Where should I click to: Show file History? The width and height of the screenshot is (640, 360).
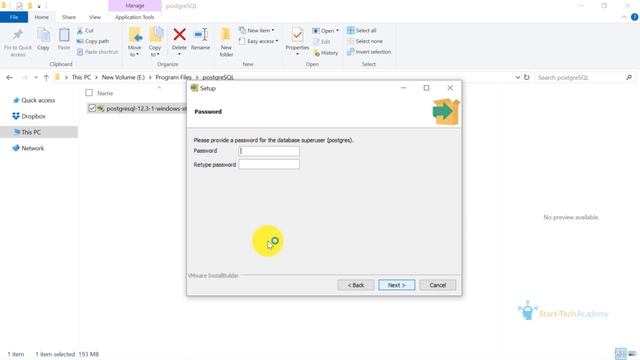tap(326, 53)
